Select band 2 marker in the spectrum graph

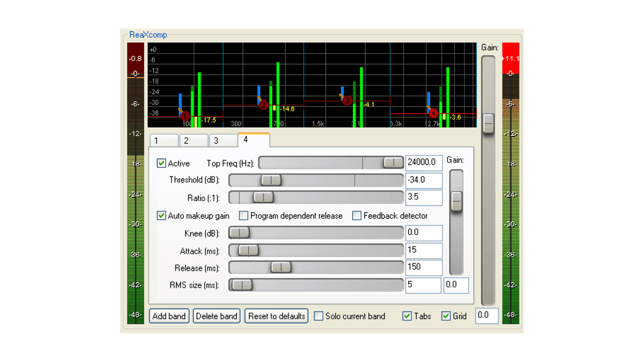[x=264, y=106]
